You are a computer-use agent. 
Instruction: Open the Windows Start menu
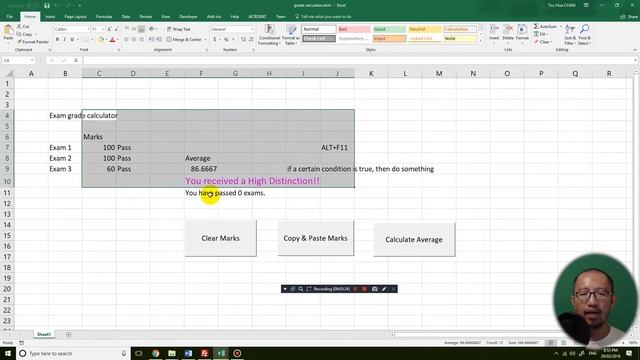pyautogui.click(x=8, y=353)
